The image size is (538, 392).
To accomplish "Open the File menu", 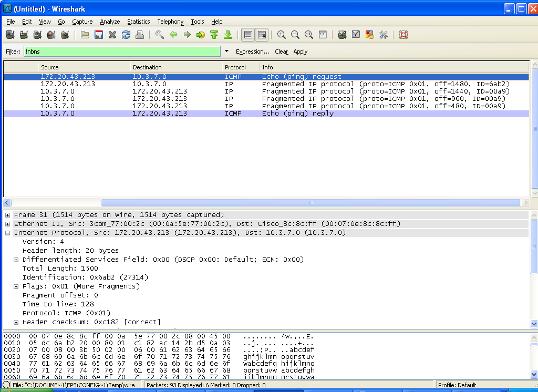I will coord(11,22).
